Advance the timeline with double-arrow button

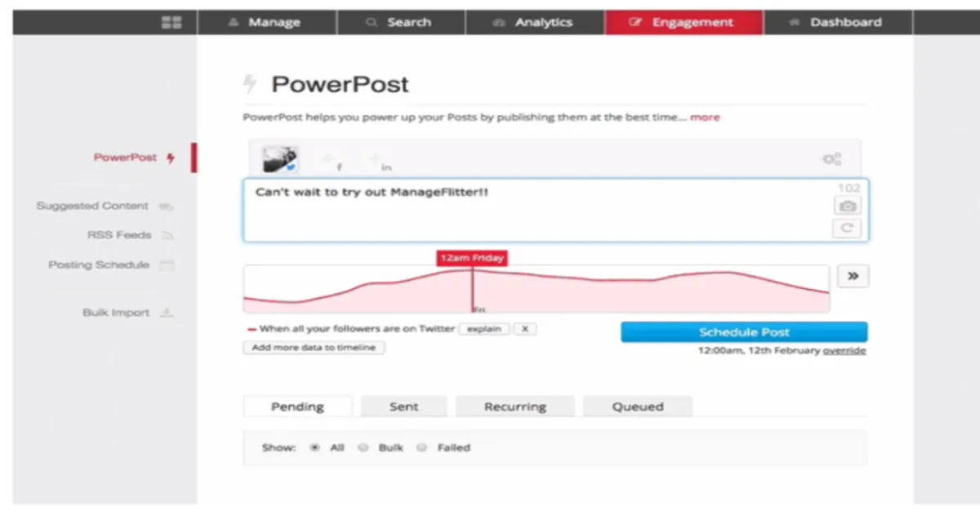point(853,276)
